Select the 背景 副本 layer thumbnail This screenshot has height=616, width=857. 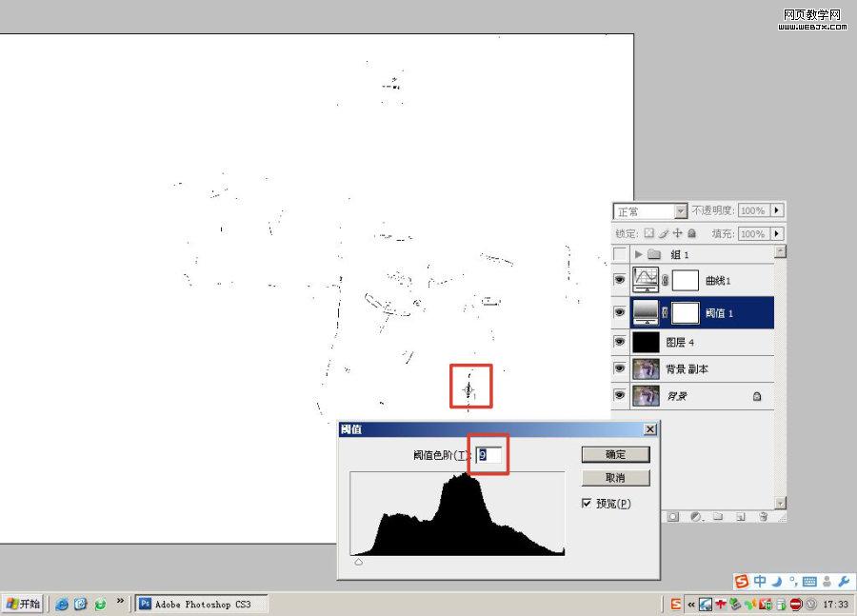click(646, 369)
